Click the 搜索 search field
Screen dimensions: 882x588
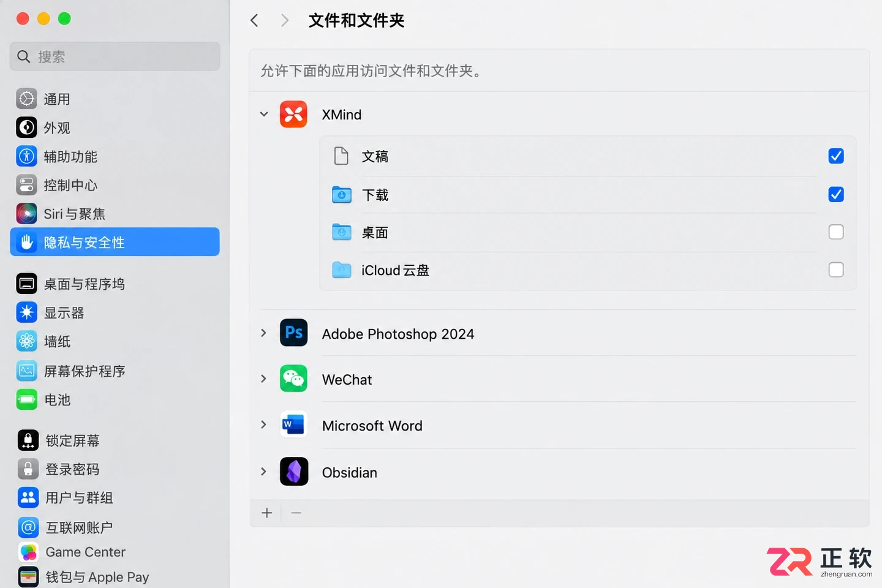[115, 56]
